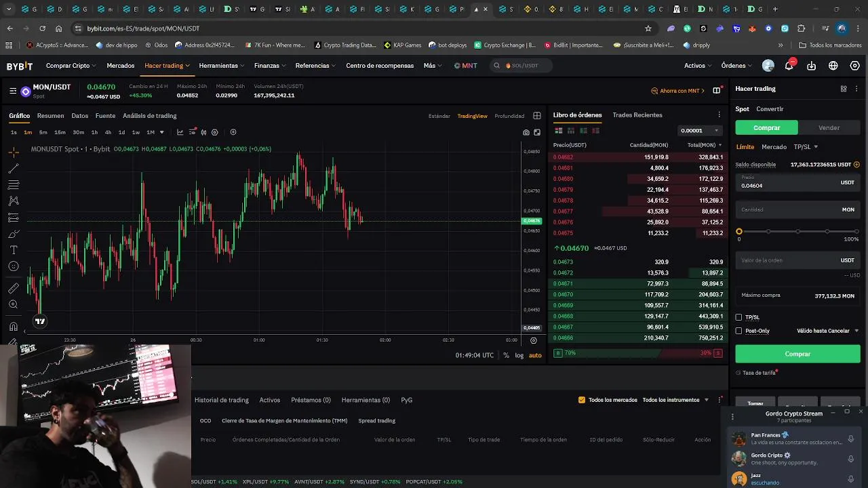Expand the Órdenes header menu
The width and height of the screenshot is (868, 488).
click(737, 66)
